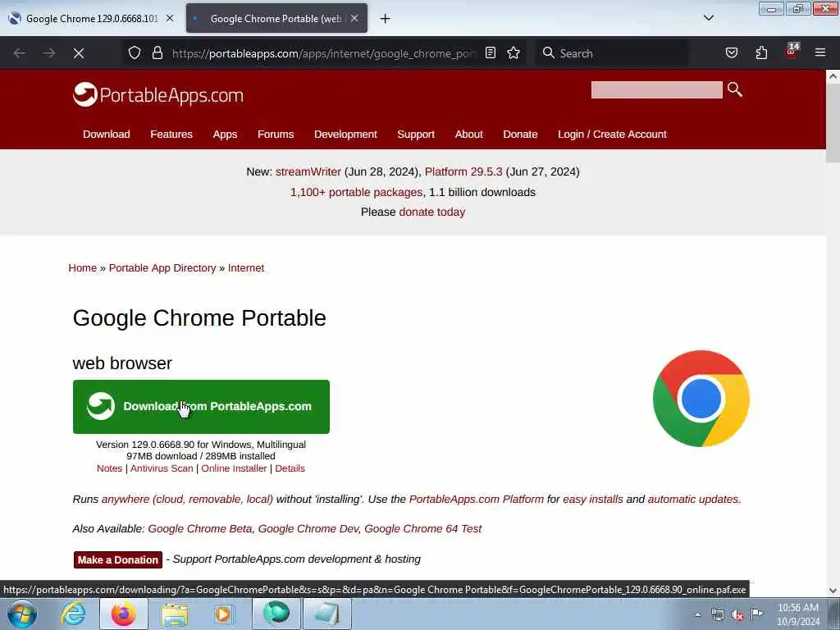This screenshot has height=630, width=840.
Task: Click the muted volume tray icon
Action: (737, 614)
